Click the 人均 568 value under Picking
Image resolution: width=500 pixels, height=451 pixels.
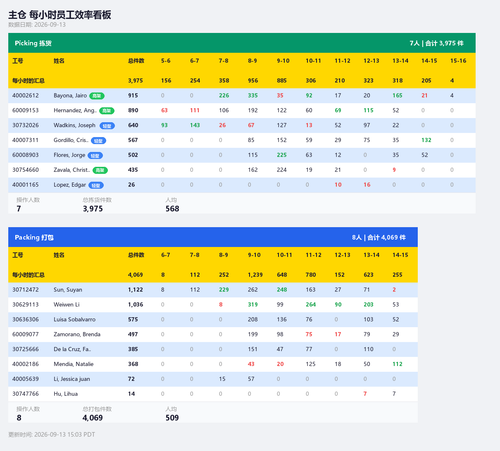tap(172, 209)
